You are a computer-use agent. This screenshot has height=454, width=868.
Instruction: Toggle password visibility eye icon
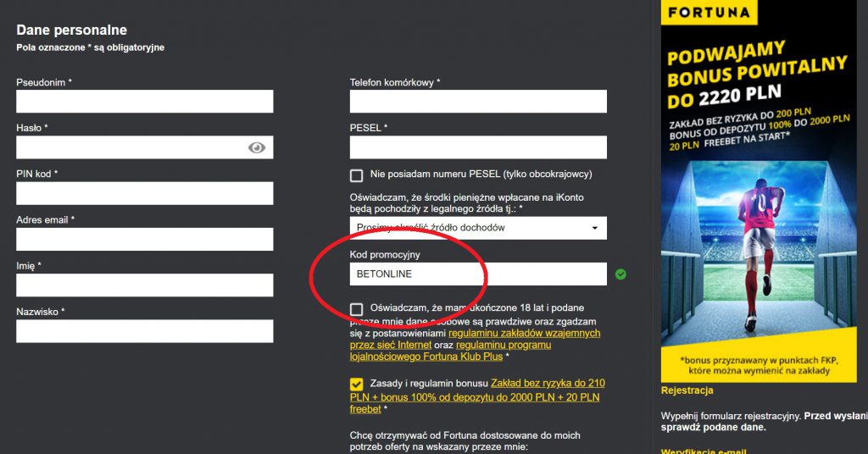coord(257,147)
